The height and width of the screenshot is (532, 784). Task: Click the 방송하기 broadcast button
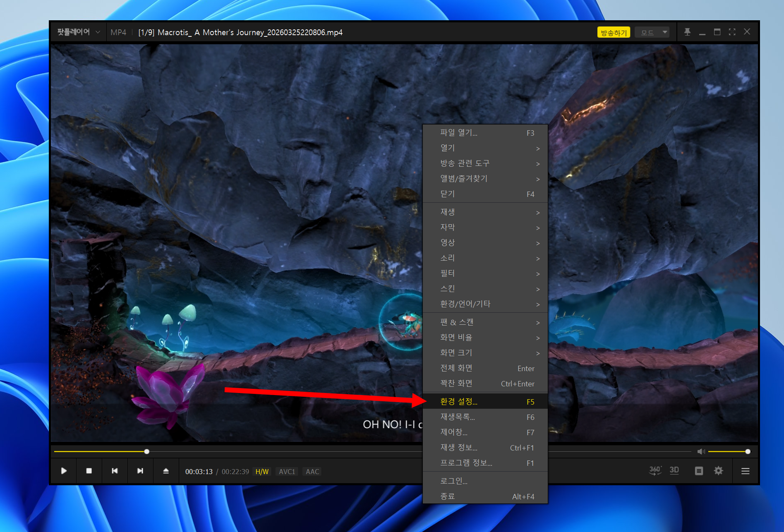coord(614,32)
